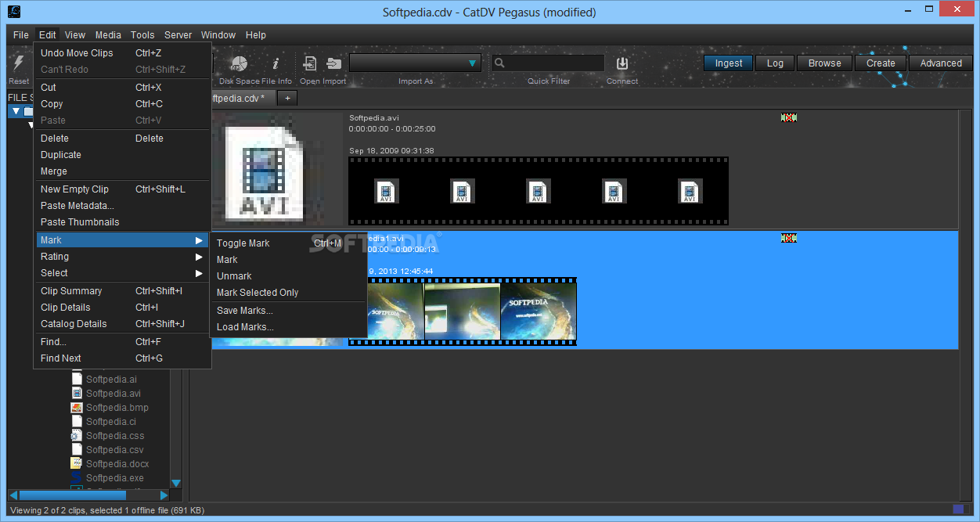Click the Reset lightning icon
The image size is (980, 522).
point(19,63)
